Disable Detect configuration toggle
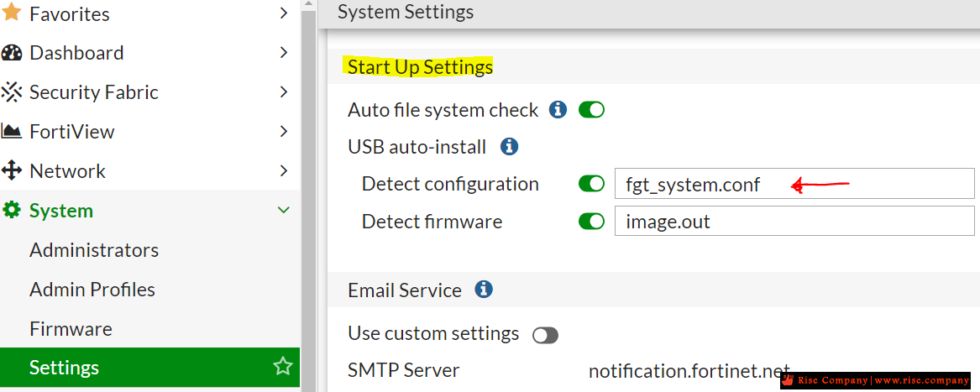980x392 pixels. coord(591,184)
